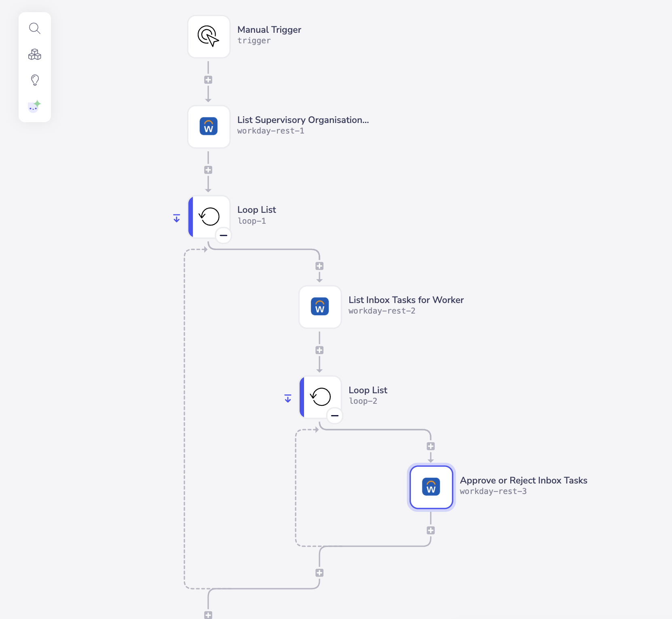672x619 pixels.
Task: Add step between List Inbox Tasks and loop-2
Action: tap(319, 350)
